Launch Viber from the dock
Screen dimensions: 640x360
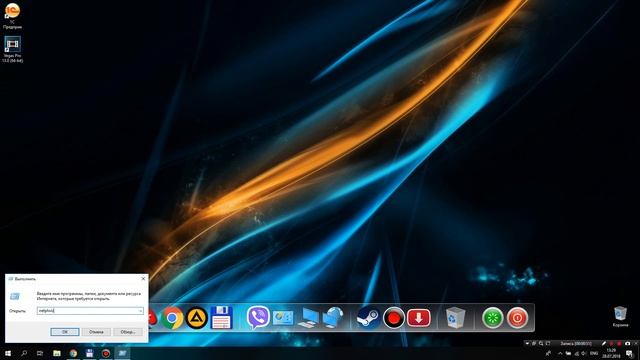coord(258,318)
